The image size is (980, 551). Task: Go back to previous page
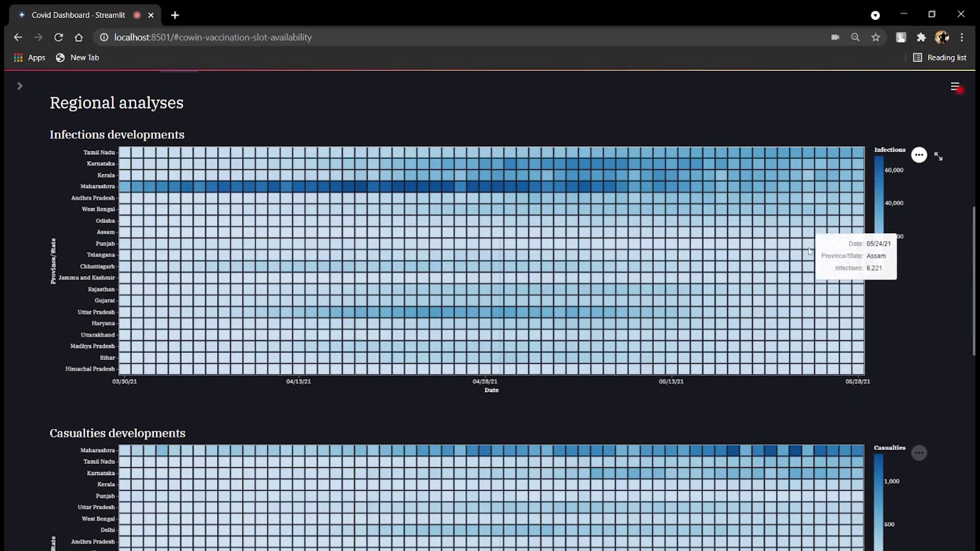click(x=18, y=37)
